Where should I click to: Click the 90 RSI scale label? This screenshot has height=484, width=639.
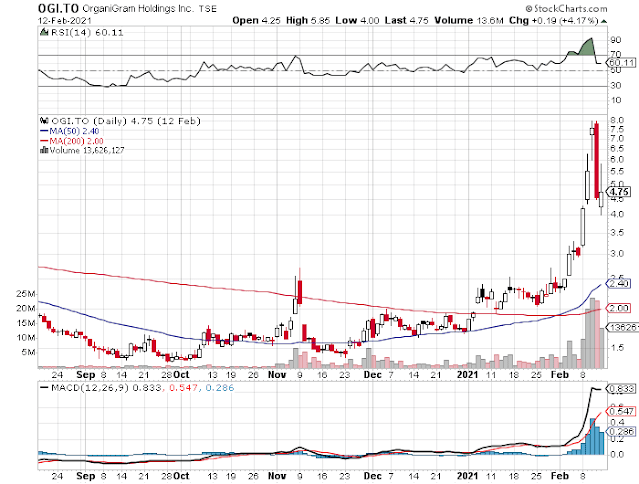(616, 40)
